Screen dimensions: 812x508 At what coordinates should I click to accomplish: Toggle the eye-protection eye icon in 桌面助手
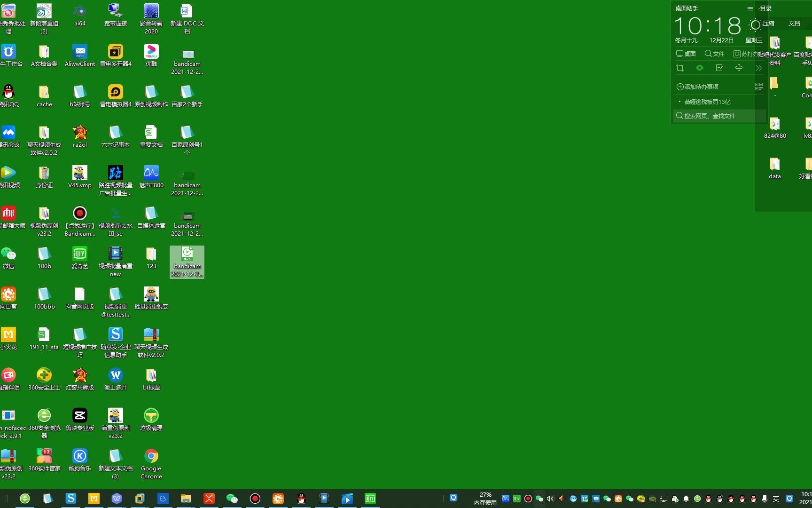700,68
